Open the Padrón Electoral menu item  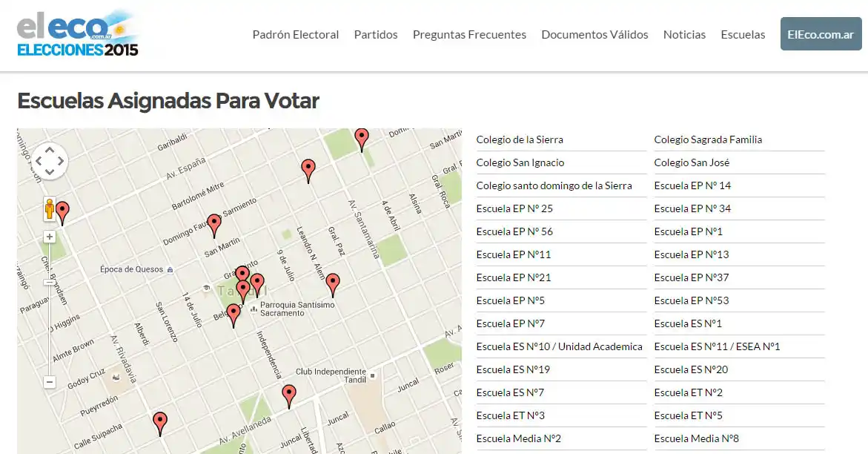[x=296, y=34]
